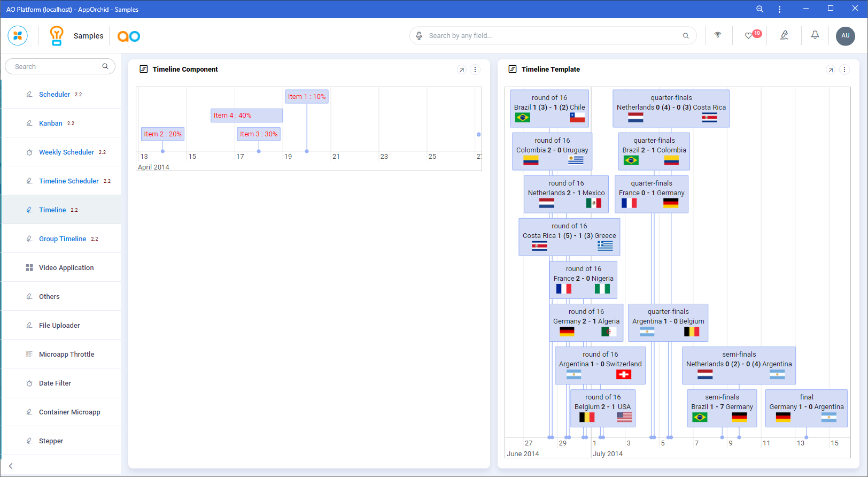Click the 'Search by any field' box
868x477 pixels.
(553, 36)
